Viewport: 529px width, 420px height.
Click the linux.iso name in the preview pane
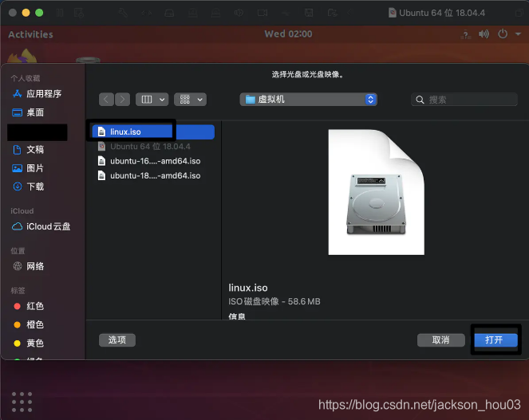click(248, 288)
